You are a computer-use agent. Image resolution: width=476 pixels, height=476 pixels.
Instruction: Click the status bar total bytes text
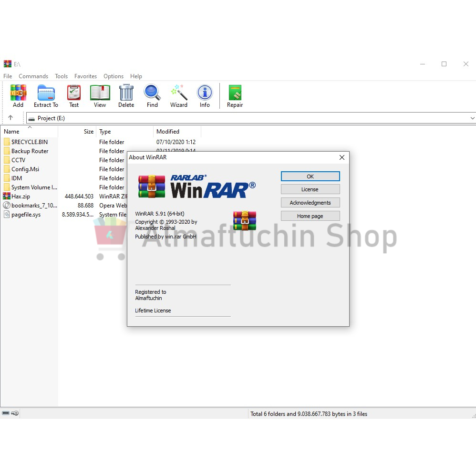[309, 414]
